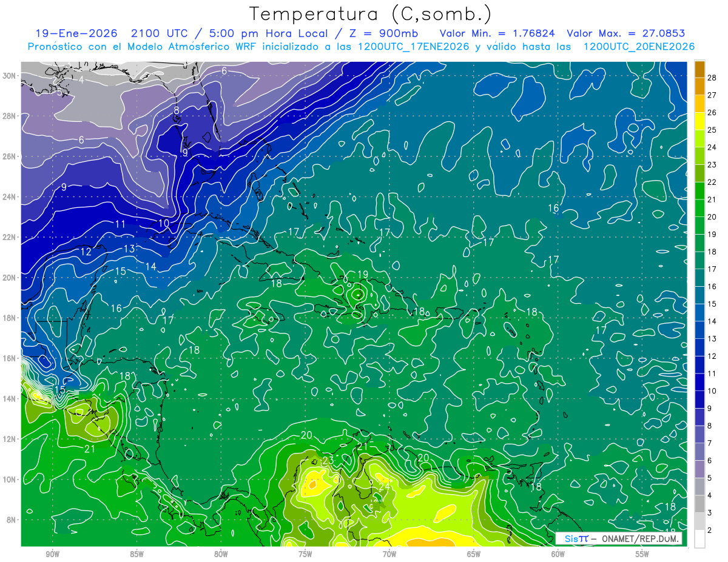Click the 14N latitude axis label
This screenshot has height=562, width=728.
pyautogui.click(x=10, y=398)
